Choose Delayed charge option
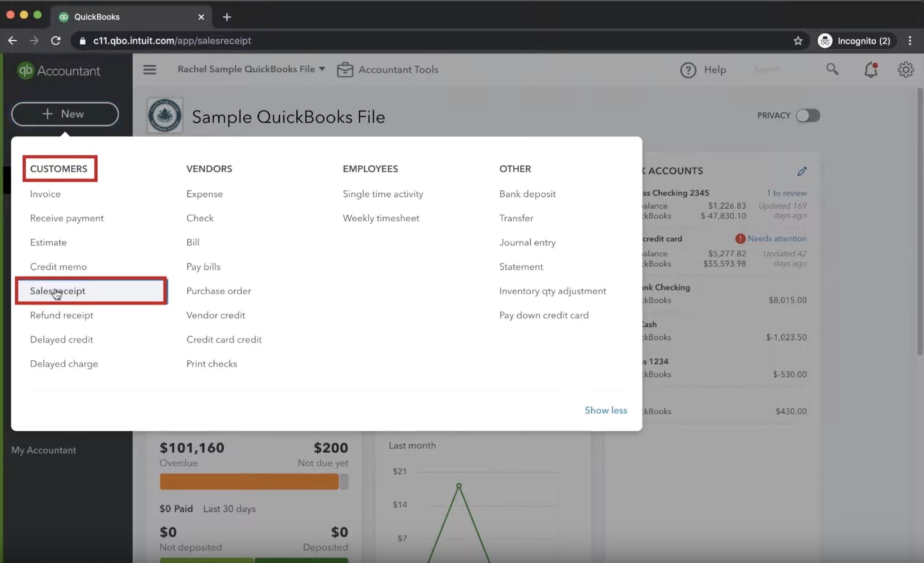924x563 pixels. click(x=64, y=364)
